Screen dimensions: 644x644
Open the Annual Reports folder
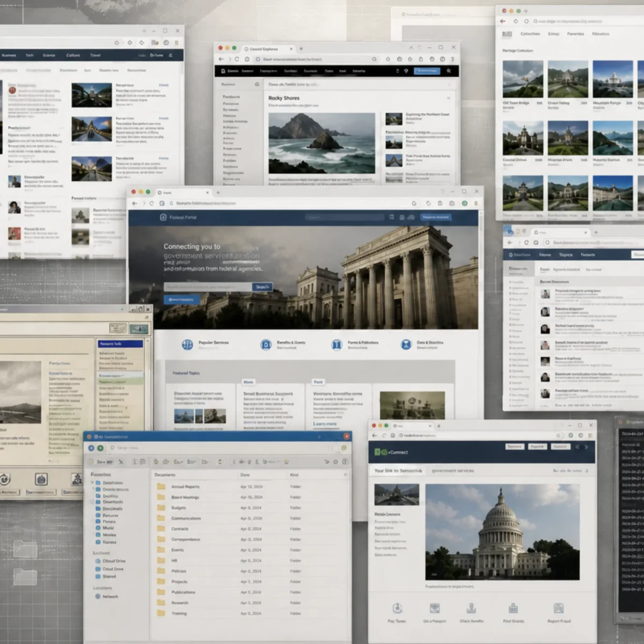coord(185,487)
